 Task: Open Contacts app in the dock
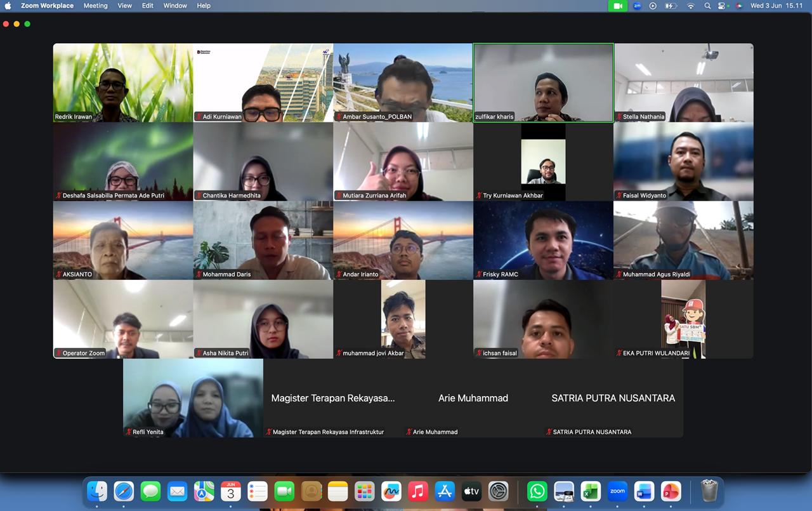tap(311, 491)
